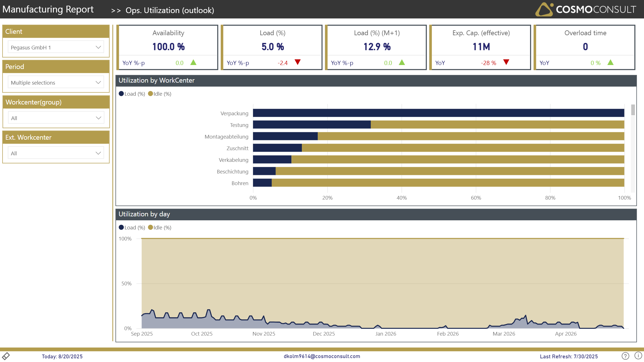The image size is (644, 362).
Task: Expand the Period Multiple selections dropdown
Action: click(x=56, y=83)
